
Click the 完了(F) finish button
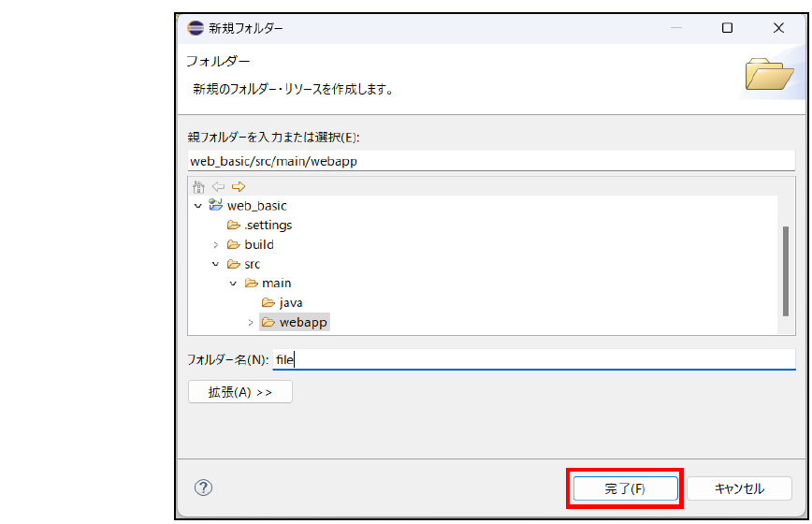(624, 488)
